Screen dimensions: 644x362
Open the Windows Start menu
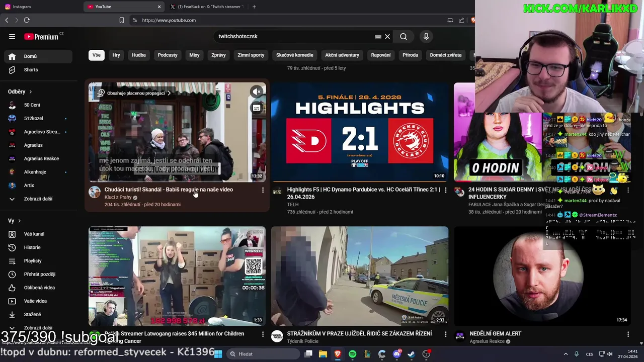(x=218, y=354)
